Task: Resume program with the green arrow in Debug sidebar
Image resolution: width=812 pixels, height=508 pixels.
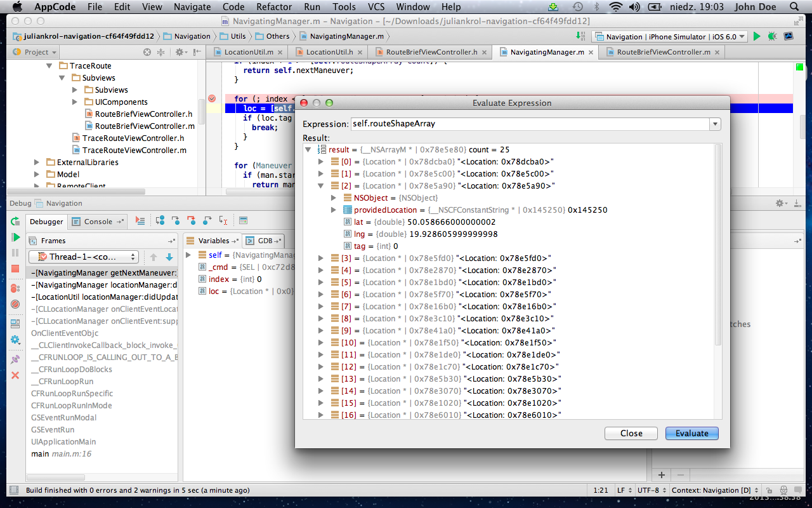Action: [x=15, y=237]
